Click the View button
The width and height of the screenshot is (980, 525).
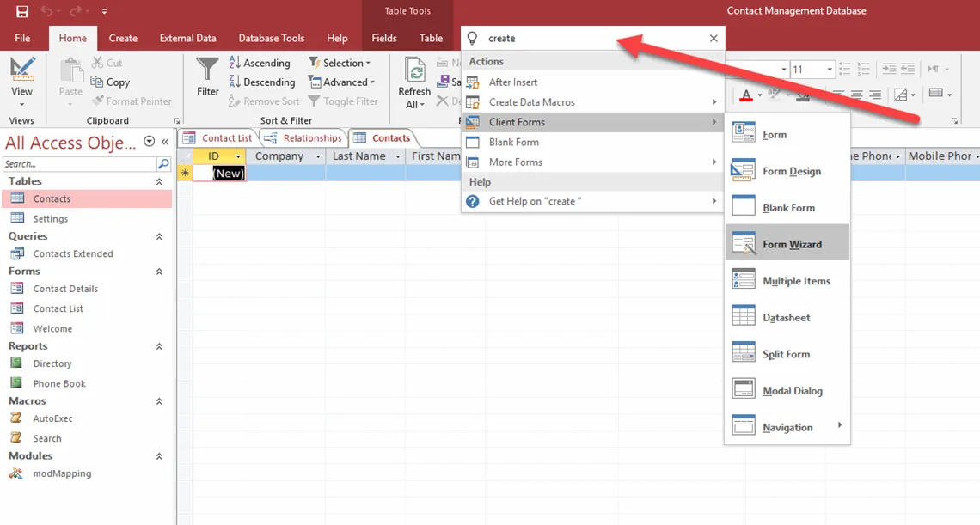tap(21, 77)
